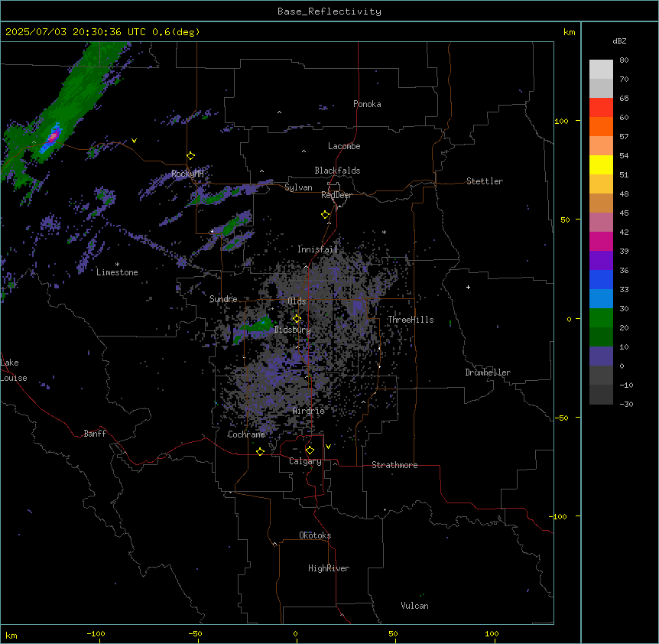Click the -100 tick label on horizontal axis

96,633
